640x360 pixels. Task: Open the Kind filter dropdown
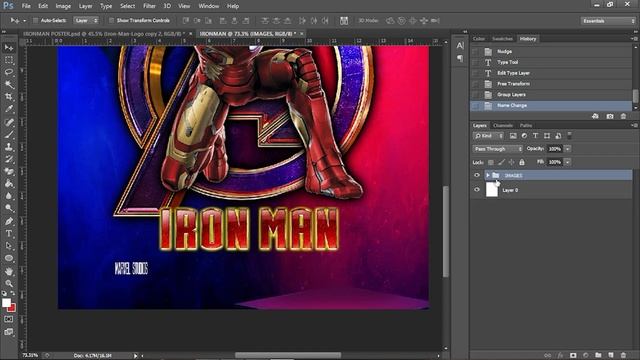pyautogui.click(x=488, y=136)
